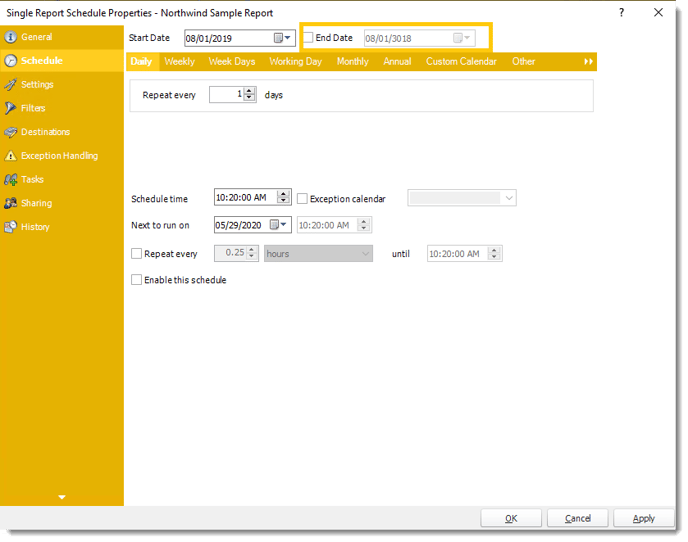Switch to the Other tab

523,62
